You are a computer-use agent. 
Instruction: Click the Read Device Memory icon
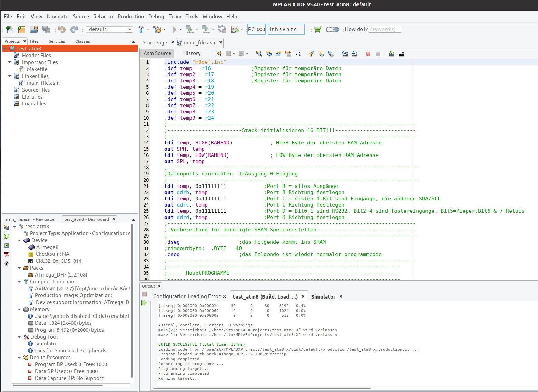[206, 30]
